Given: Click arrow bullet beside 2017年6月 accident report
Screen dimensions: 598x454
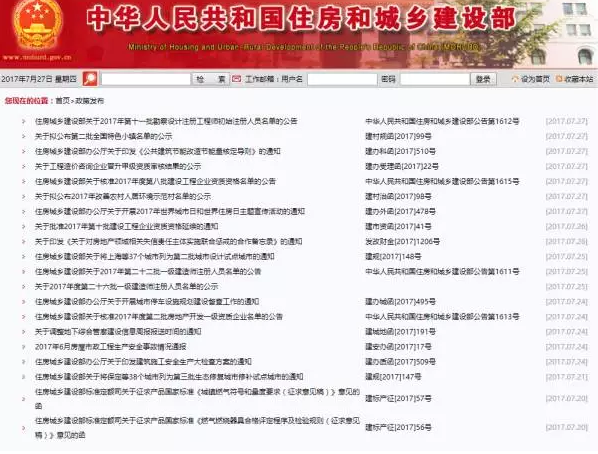Looking at the screenshot, I should (x=24, y=347).
